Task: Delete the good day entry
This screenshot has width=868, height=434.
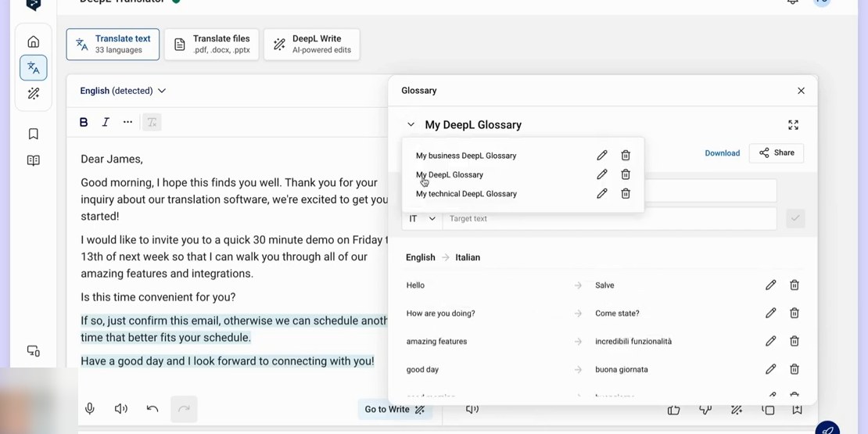Action: click(x=794, y=369)
